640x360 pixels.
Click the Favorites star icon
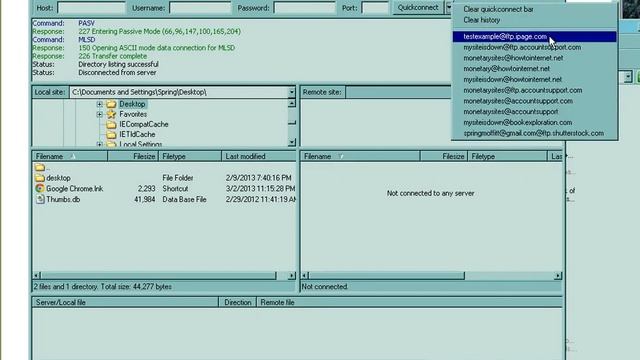tap(111, 114)
